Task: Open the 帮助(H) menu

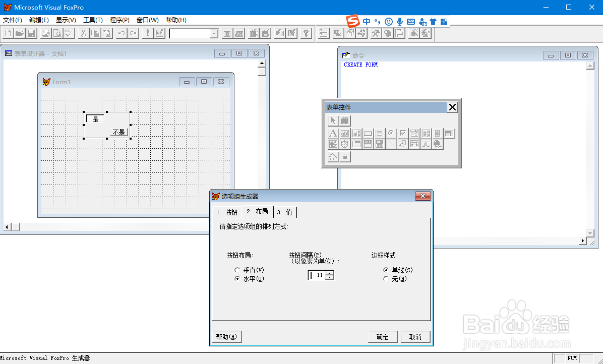Action: pyautogui.click(x=176, y=20)
